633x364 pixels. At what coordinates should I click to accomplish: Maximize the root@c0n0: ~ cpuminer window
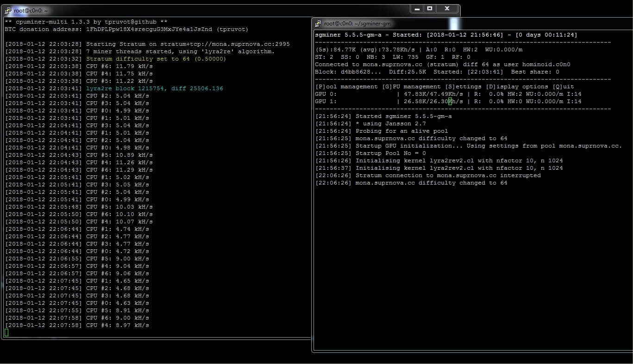[429, 8]
